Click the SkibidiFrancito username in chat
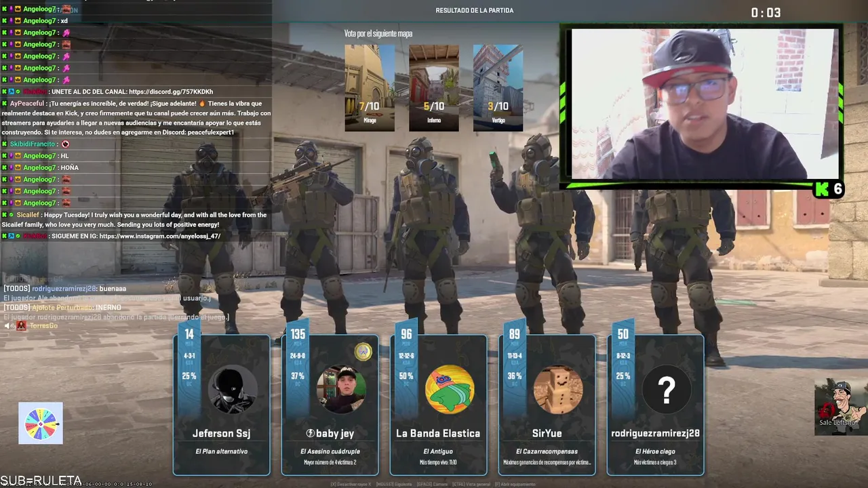 point(34,144)
